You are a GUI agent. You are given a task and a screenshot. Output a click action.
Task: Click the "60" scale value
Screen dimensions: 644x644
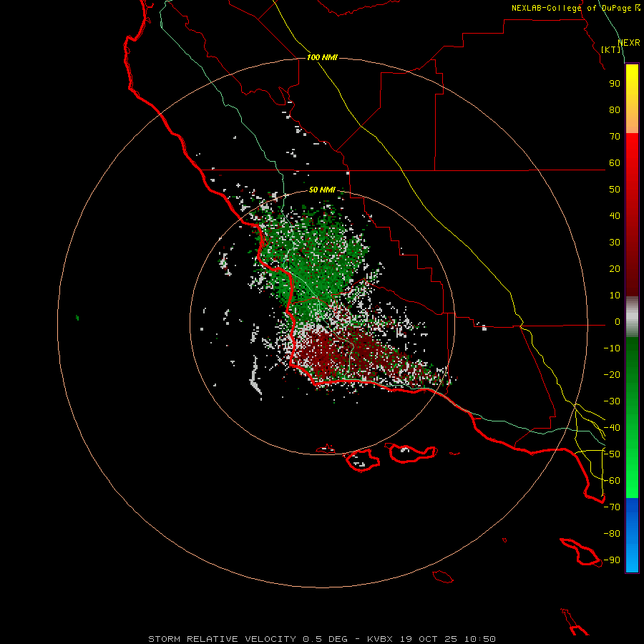click(615, 163)
